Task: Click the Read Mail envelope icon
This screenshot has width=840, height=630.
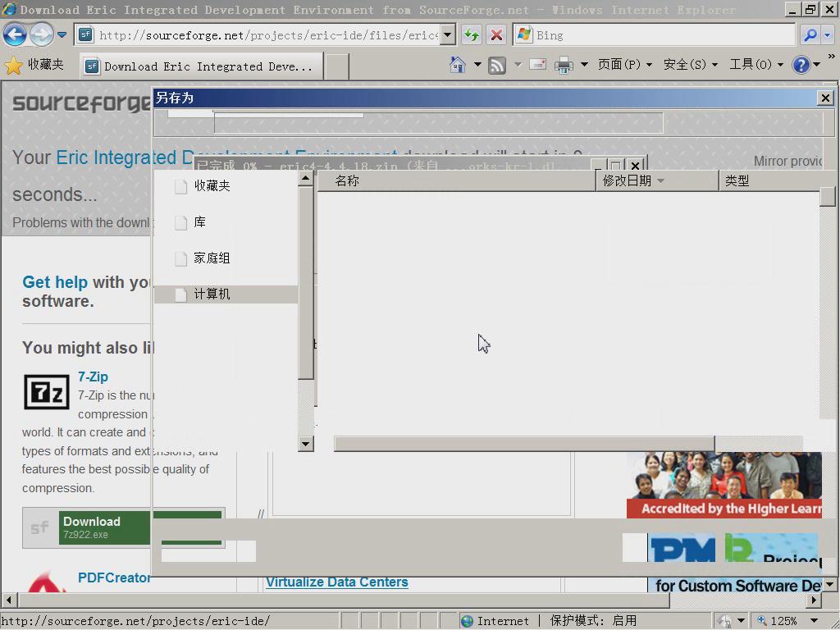Action: [x=537, y=65]
